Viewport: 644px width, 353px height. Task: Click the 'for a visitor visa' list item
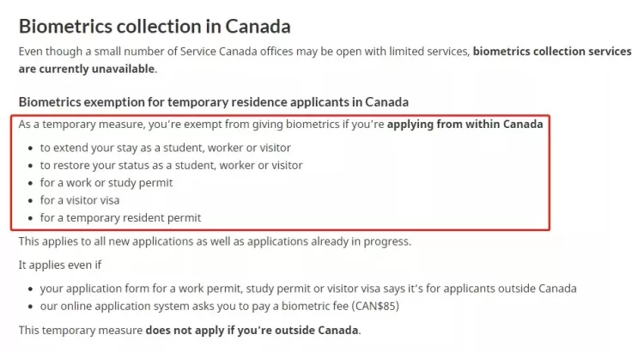[x=80, y=200]
